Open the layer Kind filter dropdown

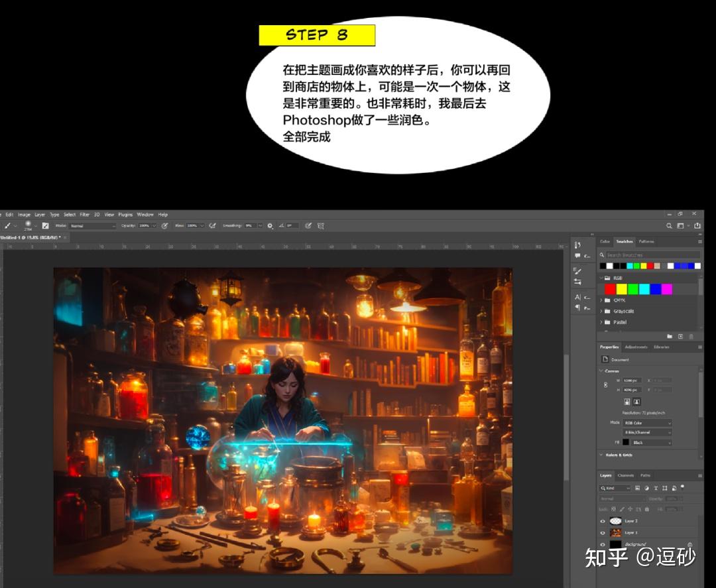[x=615, y=488]
